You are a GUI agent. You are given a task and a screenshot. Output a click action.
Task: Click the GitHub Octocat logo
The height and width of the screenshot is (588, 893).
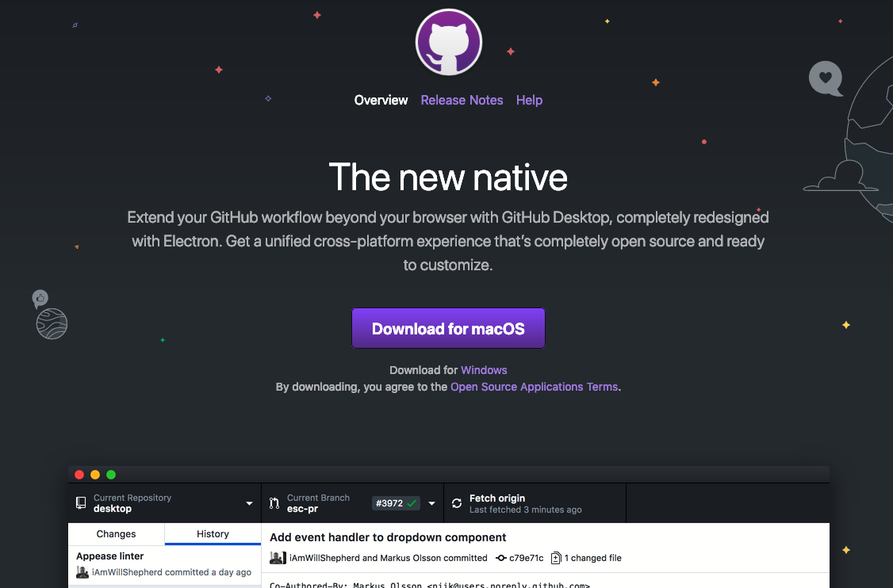pos(448,42)
